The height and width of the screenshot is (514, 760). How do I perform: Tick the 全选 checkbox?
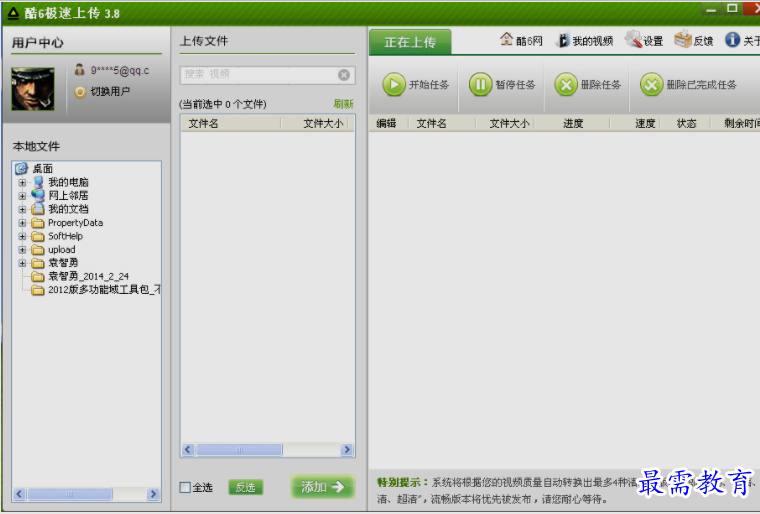[185, 487]
